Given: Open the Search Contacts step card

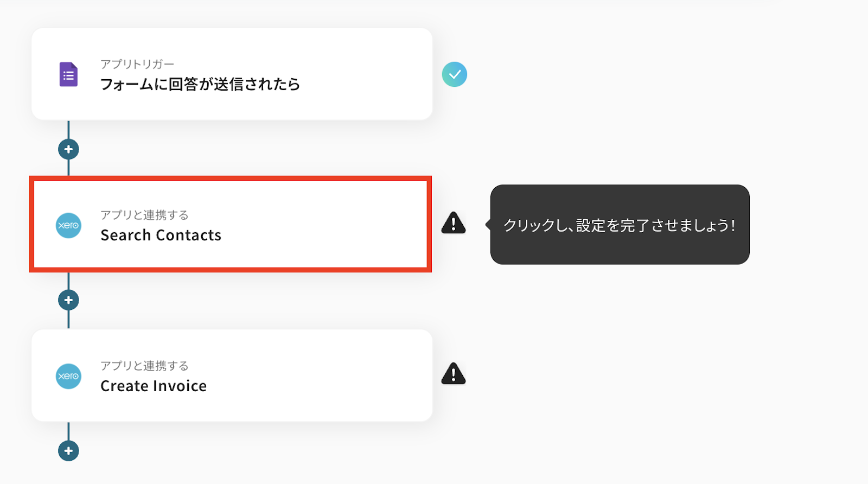Looking at the screenshot, I should (231, 224).
